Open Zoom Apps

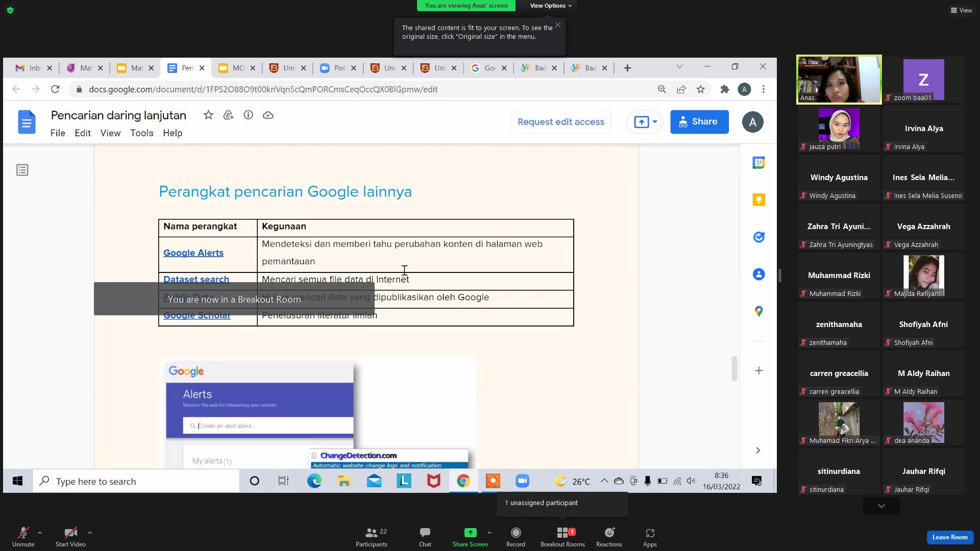(650, 537)
